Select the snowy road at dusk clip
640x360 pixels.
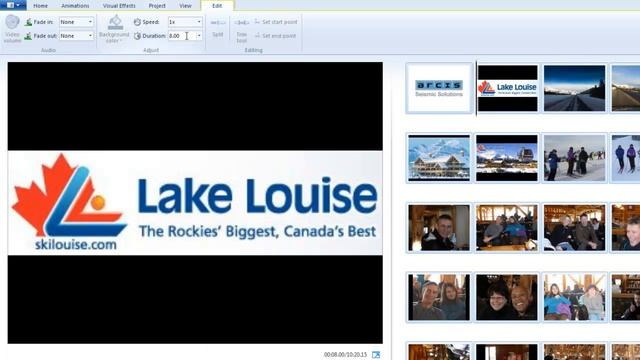tap(574, 88)
